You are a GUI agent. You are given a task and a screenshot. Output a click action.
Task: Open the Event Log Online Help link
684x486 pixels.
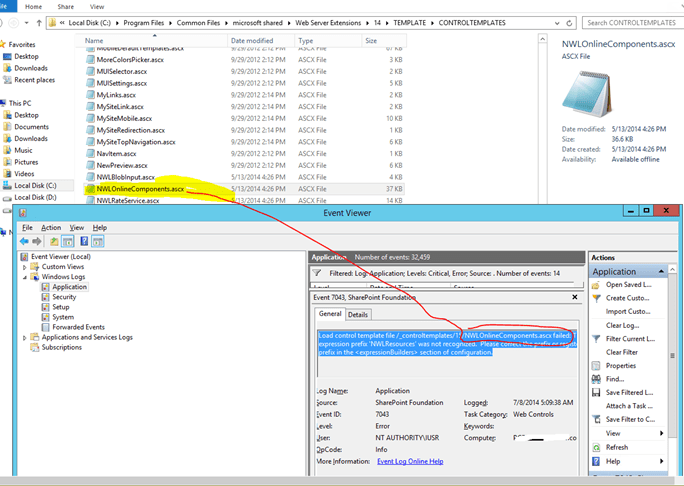pos(412,461)
